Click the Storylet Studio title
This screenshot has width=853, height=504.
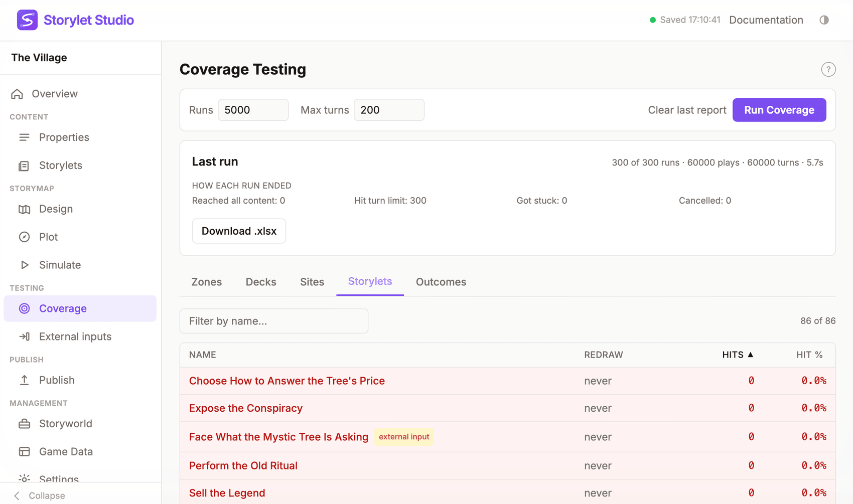[89, 20]
